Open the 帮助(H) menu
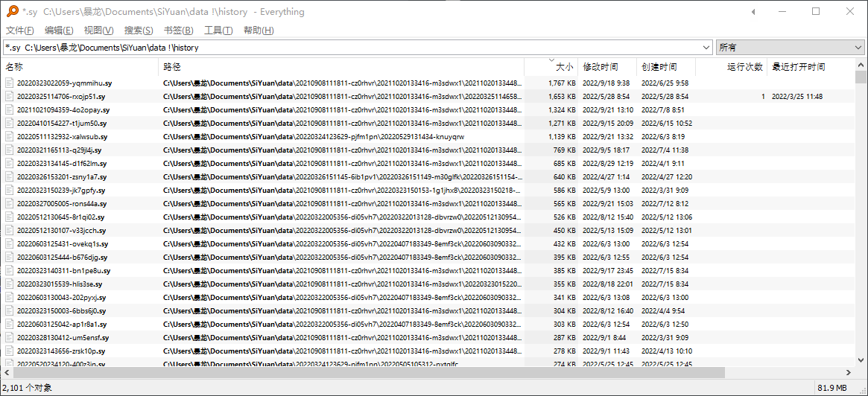Screen dimensions: 868x396 (x=259, y=31)
